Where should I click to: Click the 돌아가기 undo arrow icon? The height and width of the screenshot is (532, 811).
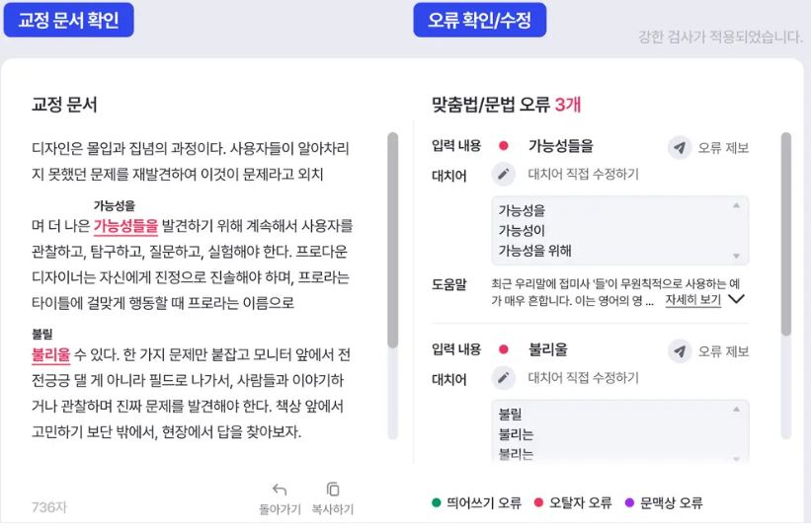pos(280,490)
